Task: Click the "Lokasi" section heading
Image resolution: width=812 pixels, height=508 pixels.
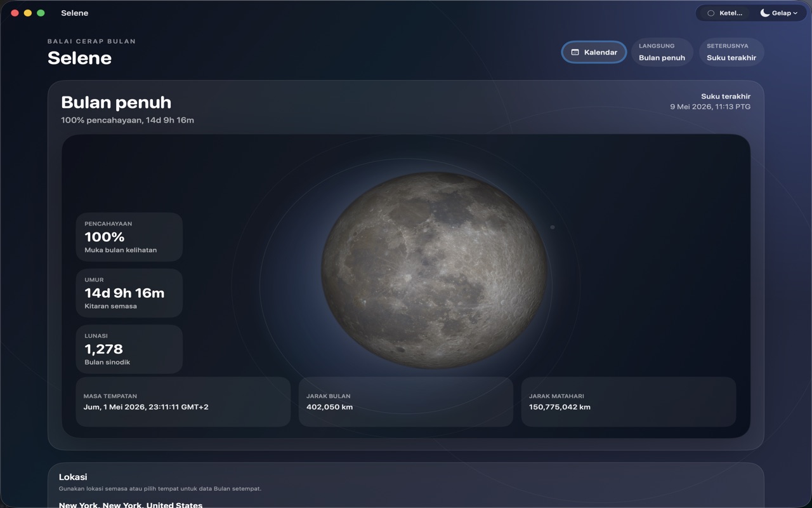Action: [73, 477]
